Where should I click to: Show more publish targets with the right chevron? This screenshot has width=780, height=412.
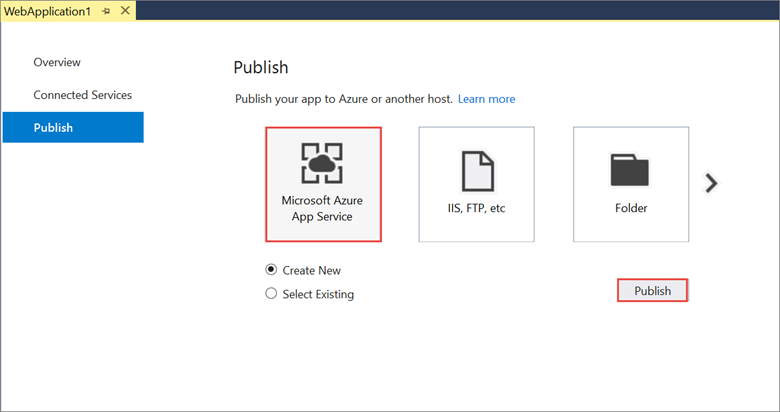click(711, 183)
